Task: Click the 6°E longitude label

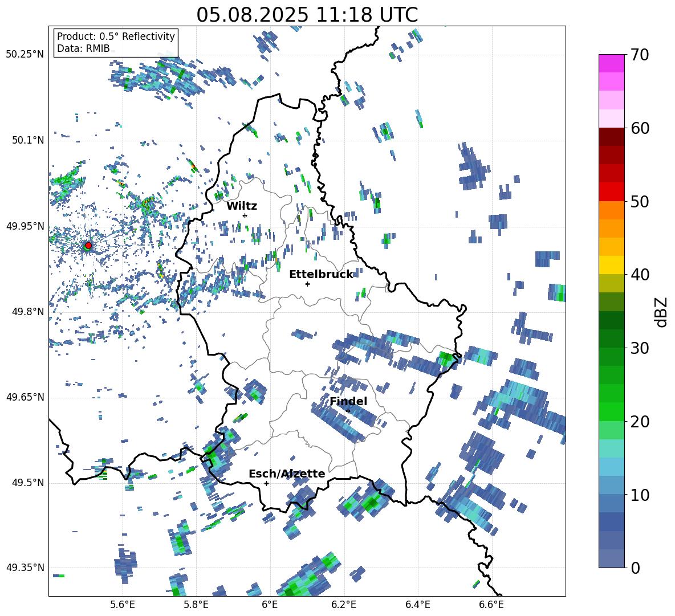Action: tap(270, 605)
